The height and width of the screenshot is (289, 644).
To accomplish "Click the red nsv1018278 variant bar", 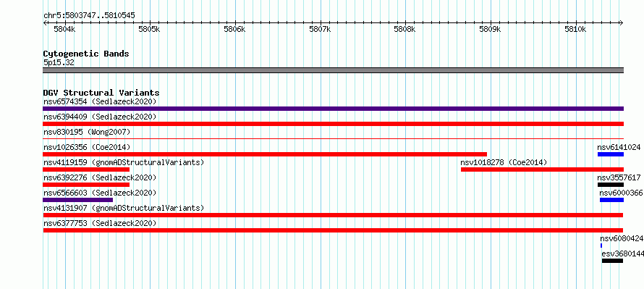I will point(542,169).
